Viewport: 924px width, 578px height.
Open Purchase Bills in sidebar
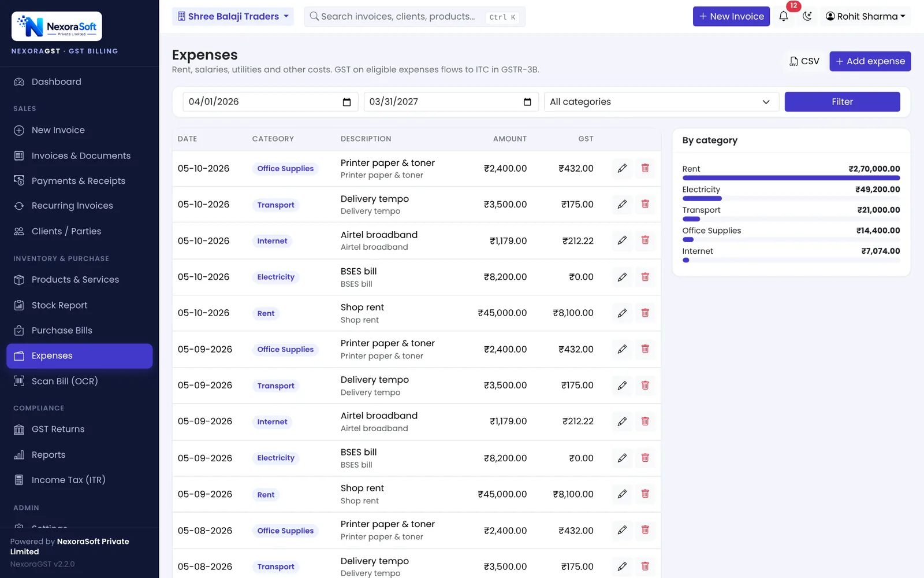point(80,330)
